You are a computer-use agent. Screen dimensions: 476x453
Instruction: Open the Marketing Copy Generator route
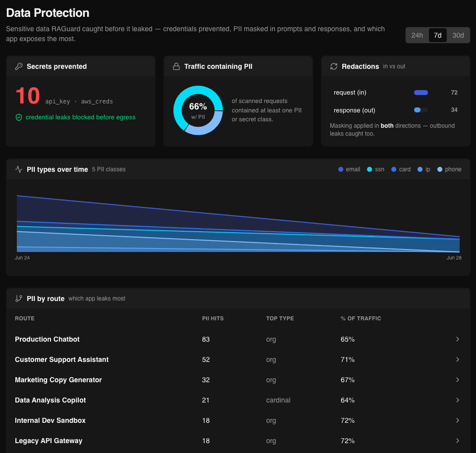[x=58, y=380]
